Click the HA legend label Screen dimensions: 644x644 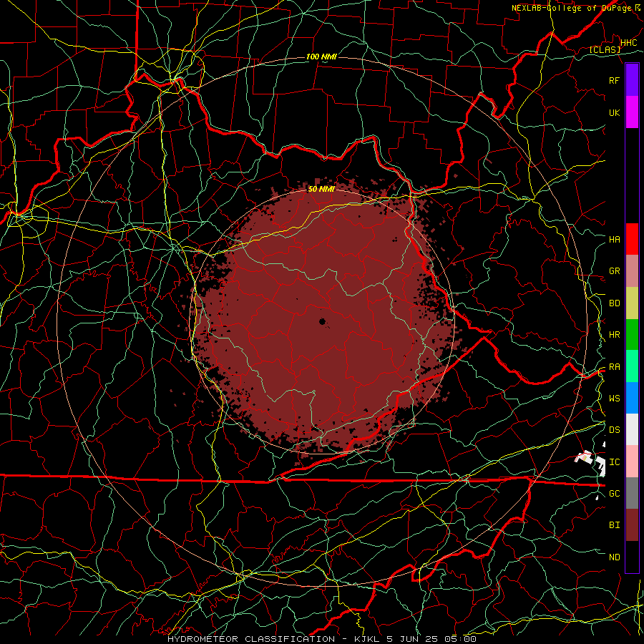tap(614, 240)
